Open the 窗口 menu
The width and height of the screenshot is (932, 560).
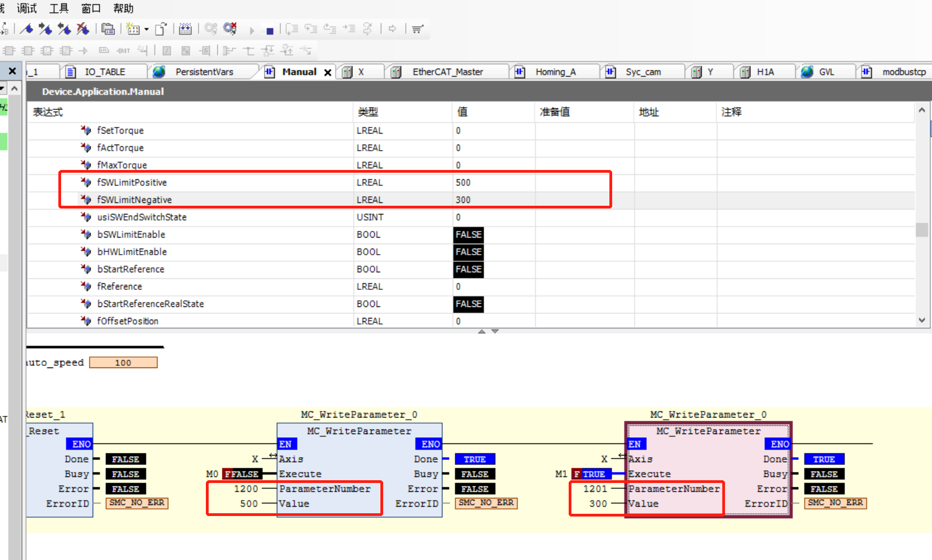click(91, 8)
